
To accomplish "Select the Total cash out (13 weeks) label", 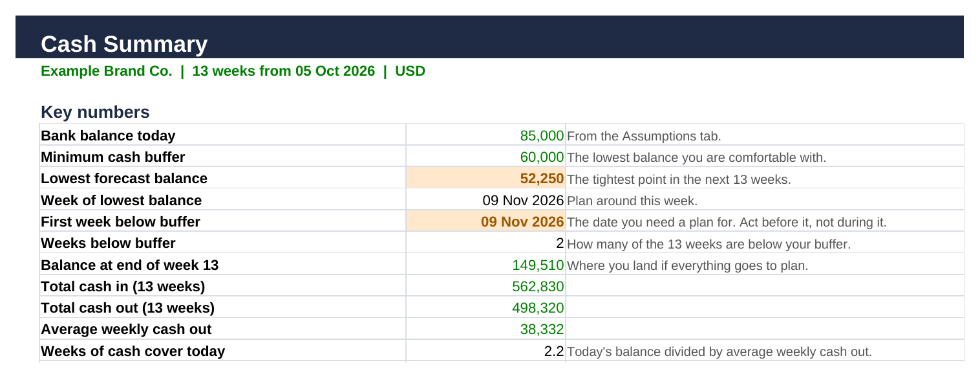I will tap(127, 308).
